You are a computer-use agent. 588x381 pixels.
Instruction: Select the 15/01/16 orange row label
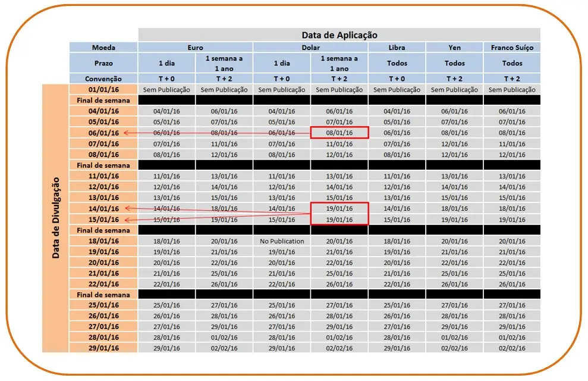(103, 219)
